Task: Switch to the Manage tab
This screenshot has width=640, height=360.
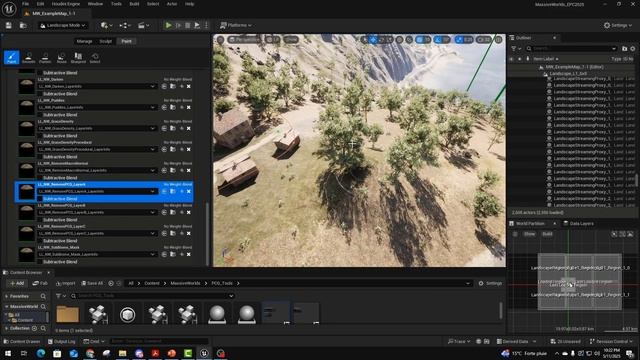Action: point(84,41)
